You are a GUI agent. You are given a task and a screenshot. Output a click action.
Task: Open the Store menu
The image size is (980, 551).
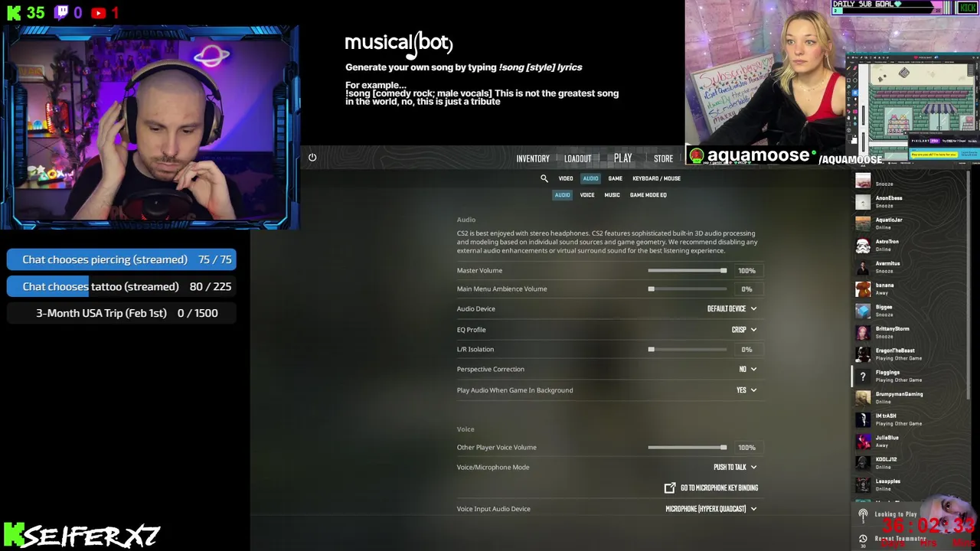(x=664, y=158)
